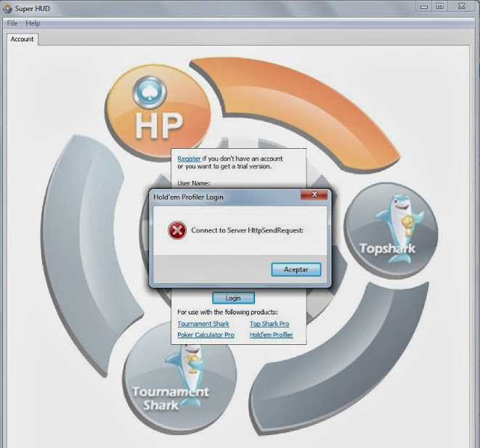480x448 pixels.
Task: Click the Login button
Action: (x=233, y=298)
